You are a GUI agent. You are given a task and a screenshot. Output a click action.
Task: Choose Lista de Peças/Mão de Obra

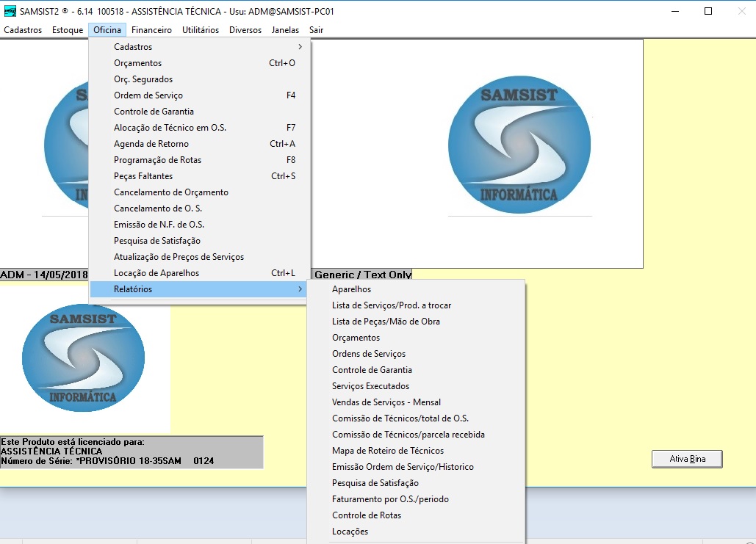click(x=416, y=322)
